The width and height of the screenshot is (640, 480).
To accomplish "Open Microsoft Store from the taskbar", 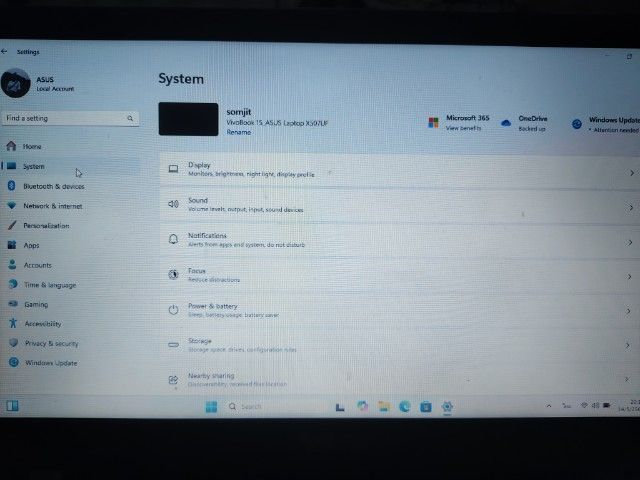I will 426,407.
